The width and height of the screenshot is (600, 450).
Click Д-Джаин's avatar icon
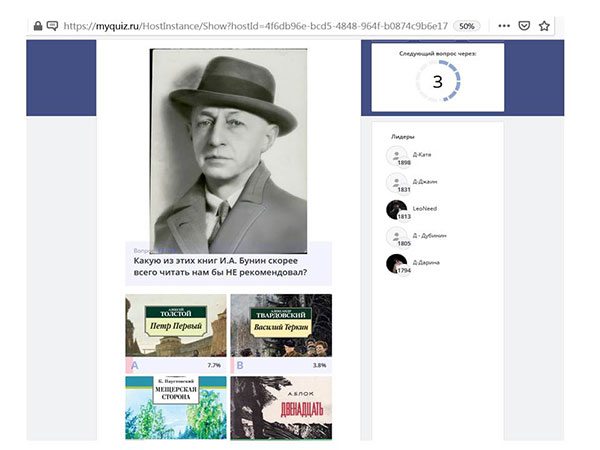pos(395,183)
